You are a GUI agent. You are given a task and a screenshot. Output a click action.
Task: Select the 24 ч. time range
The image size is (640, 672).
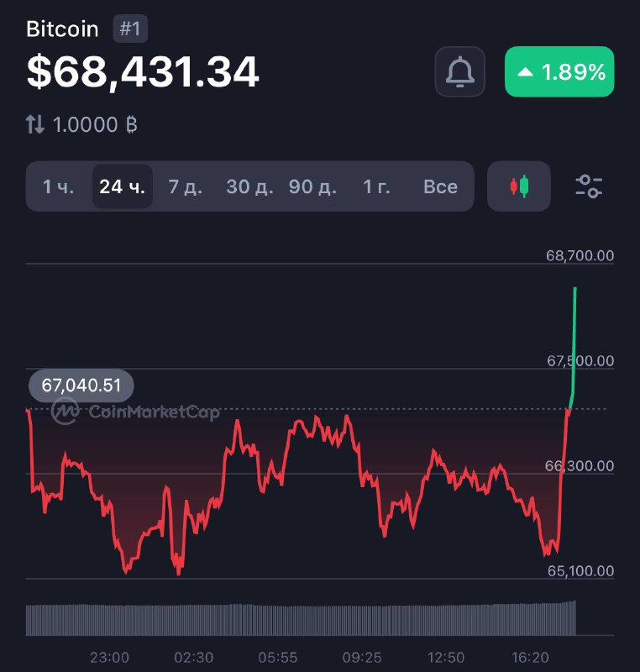coord(122,186)
